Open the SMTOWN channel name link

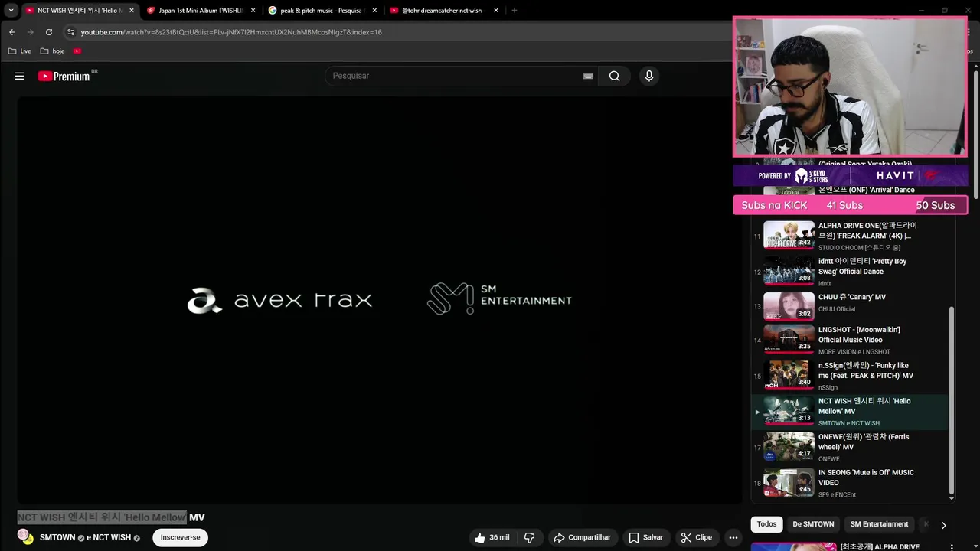click(57, 538)
